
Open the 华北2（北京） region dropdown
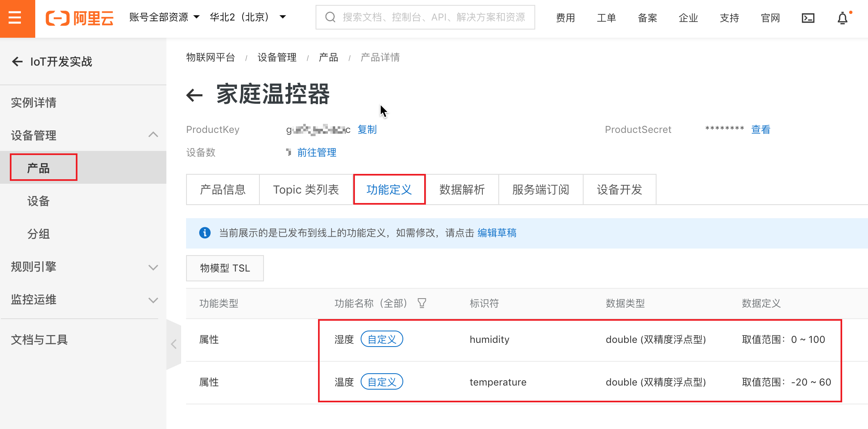point(248,17)
